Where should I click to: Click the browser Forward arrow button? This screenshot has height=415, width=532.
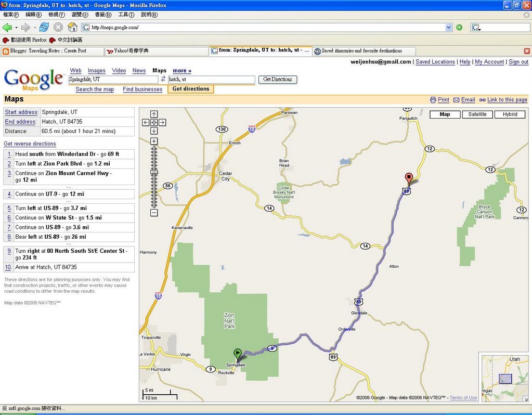(25, 28)
